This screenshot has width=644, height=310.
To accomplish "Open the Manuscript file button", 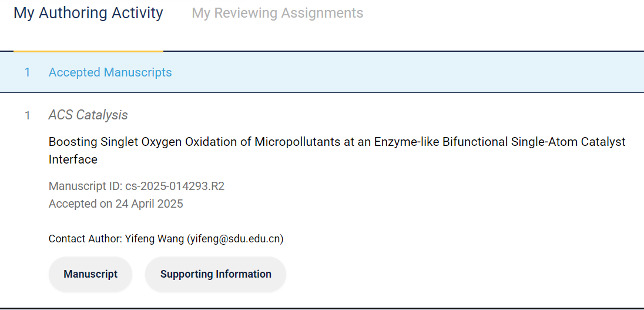I will coord(90,274).
